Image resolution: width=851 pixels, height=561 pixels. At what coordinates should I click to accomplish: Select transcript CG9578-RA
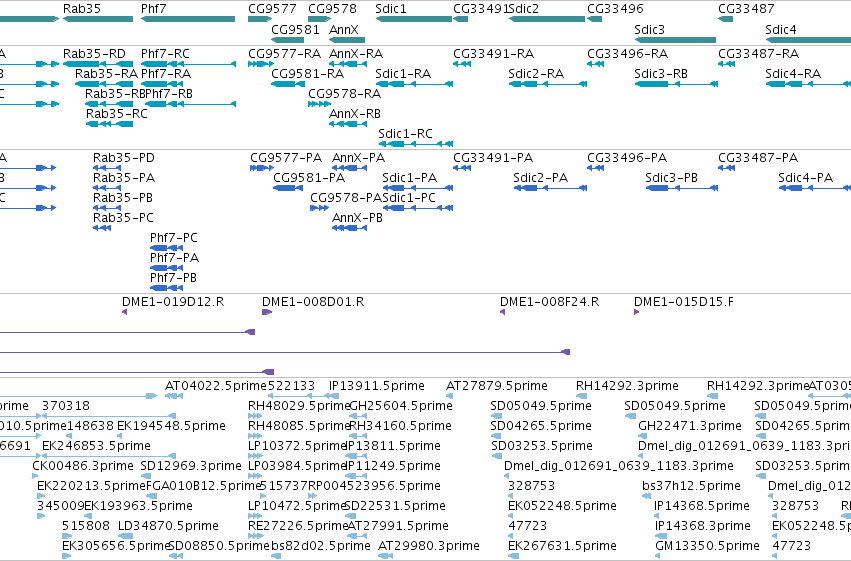pyautogui.click(x=345, y=94)
